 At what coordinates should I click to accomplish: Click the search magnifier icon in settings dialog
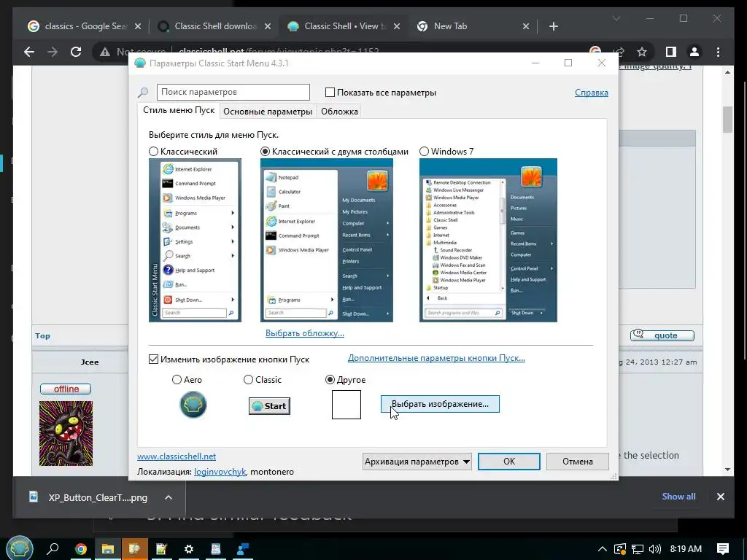point(143,93)
